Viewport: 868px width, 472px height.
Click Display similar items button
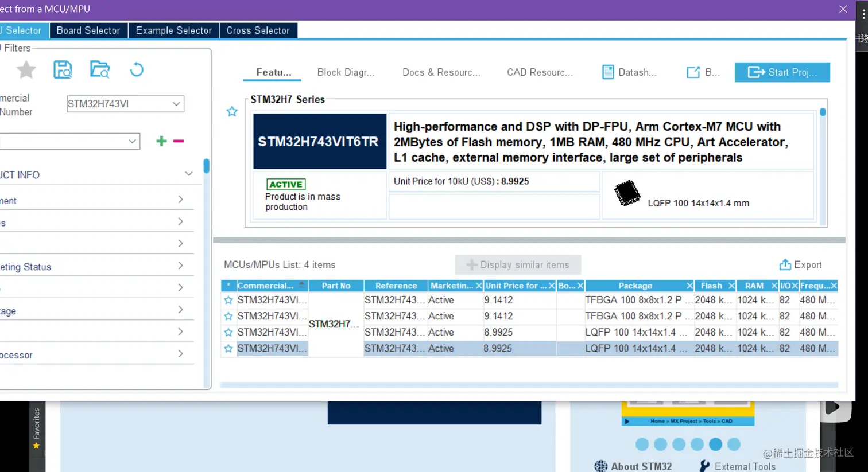pyautogui.click(x=517, y=265)
